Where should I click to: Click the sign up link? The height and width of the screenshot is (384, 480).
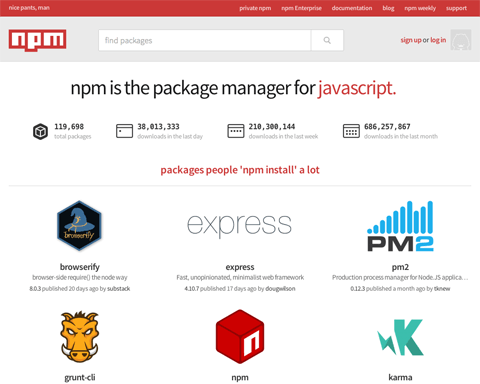click(x=411, y=40)
